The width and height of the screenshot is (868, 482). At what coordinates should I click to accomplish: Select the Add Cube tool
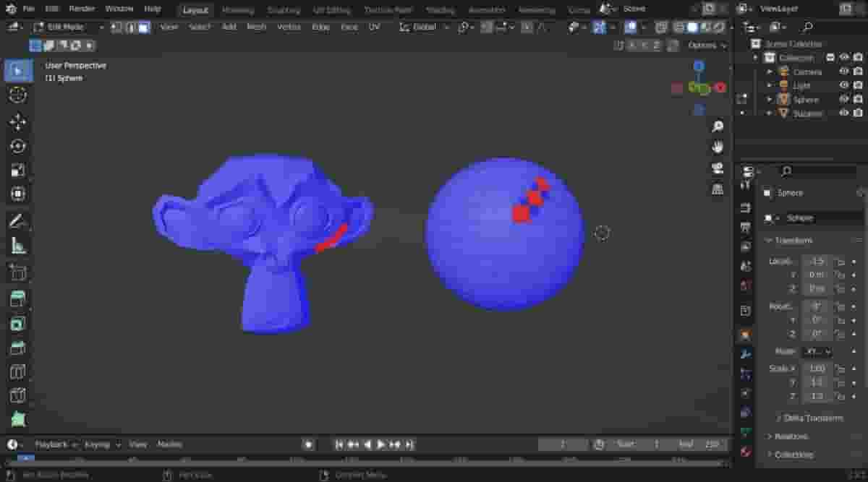[x=18, y=272]
